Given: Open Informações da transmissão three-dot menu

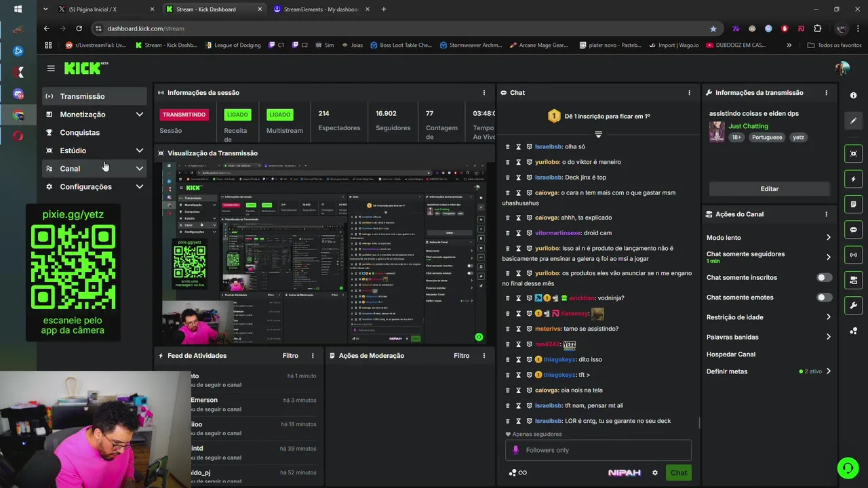Looking at the screenshot, I should 826,93.
